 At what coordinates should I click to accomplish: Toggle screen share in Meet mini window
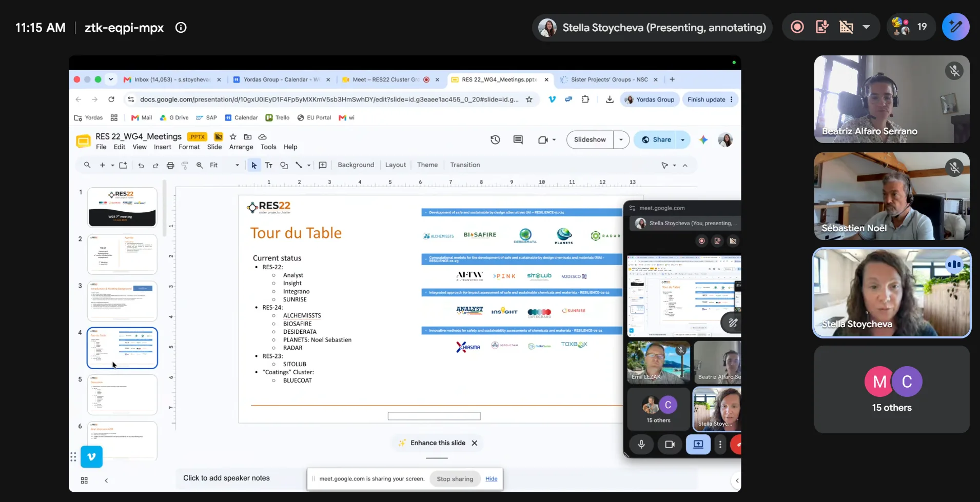[x=698, y=444]
